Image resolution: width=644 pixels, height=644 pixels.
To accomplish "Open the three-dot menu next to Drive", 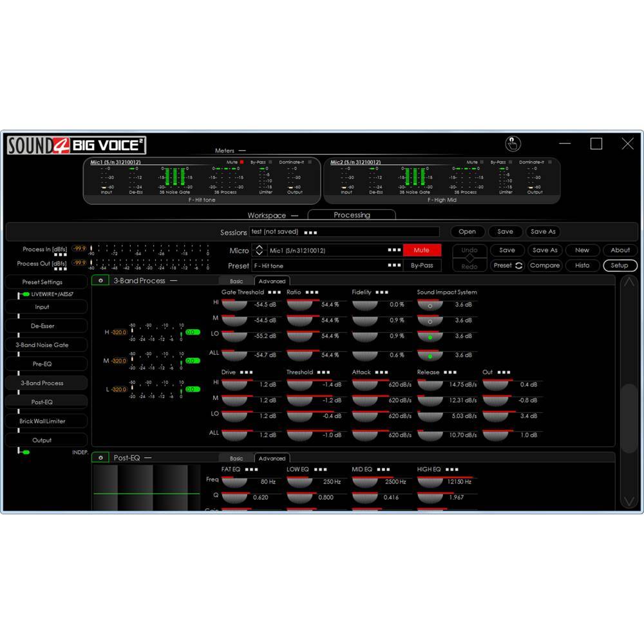I will (247, 372).
